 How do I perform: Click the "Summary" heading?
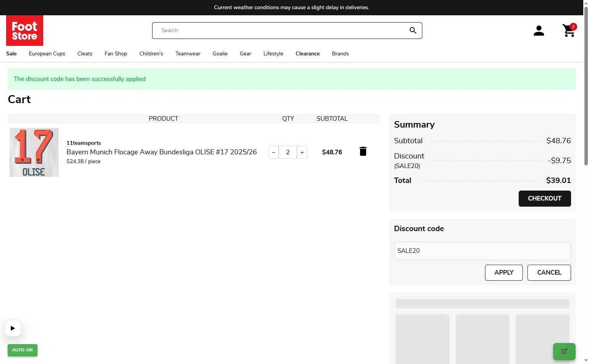(414, 125)
